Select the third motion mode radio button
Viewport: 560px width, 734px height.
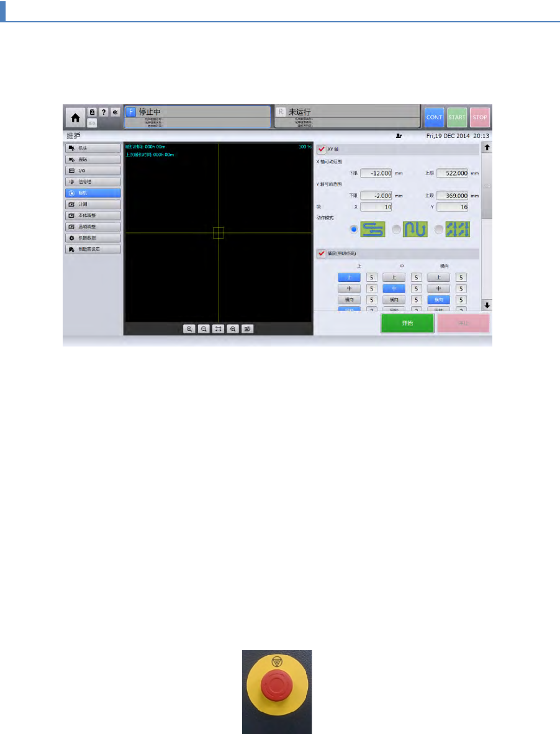tap(439, 229)
